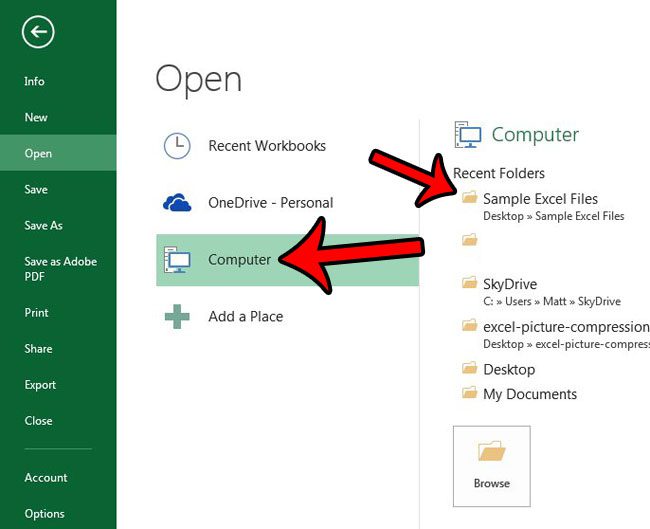This screenshot has width=650, height=529.
Task: Choose Save As from the sidebar
Action: tap(44, 226)
